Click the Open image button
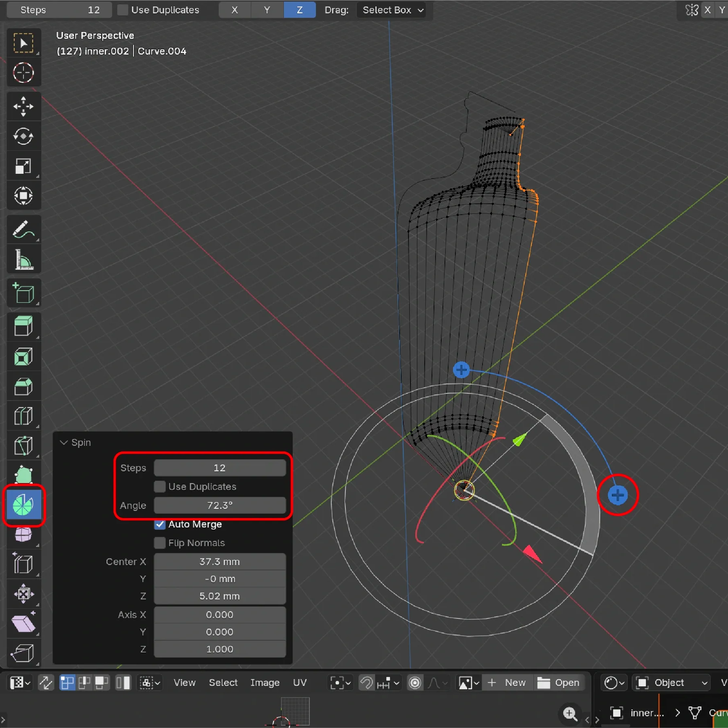Screen dimensions: 728x728 559,683
